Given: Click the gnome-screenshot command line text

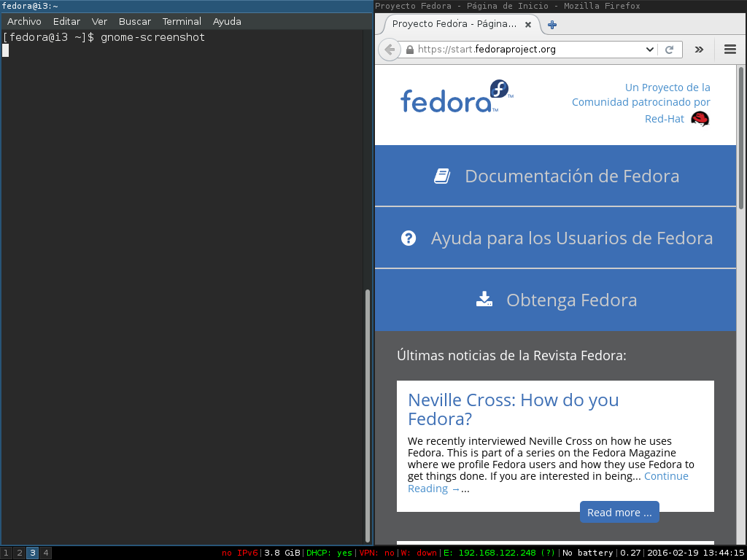Looking at the screenshot, I should tap(152, 37).
